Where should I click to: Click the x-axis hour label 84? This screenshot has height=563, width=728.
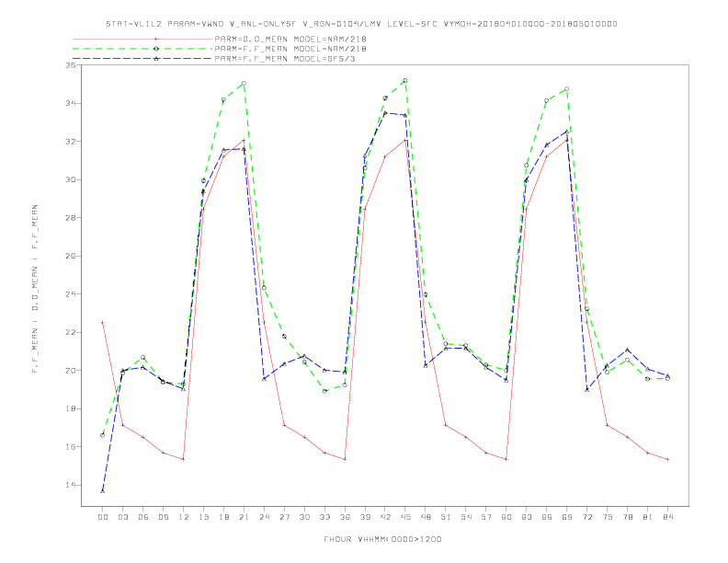pyautogui.click(x=667, y=517)
